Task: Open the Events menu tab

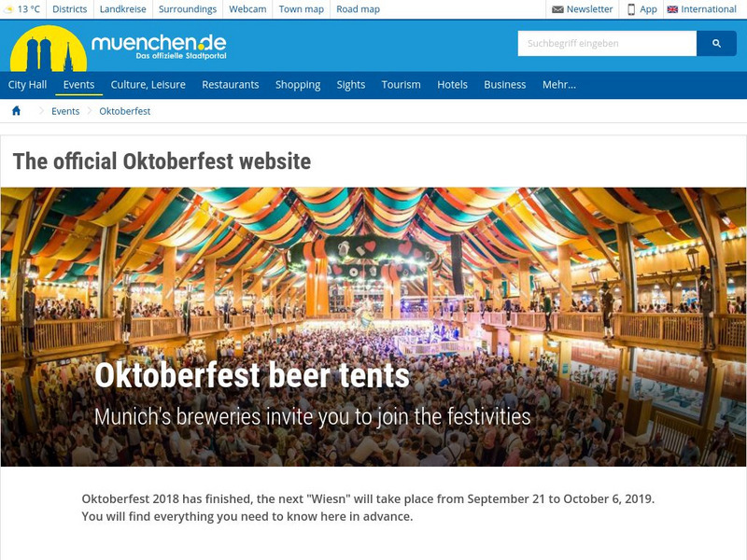Action: coord(78,85)
